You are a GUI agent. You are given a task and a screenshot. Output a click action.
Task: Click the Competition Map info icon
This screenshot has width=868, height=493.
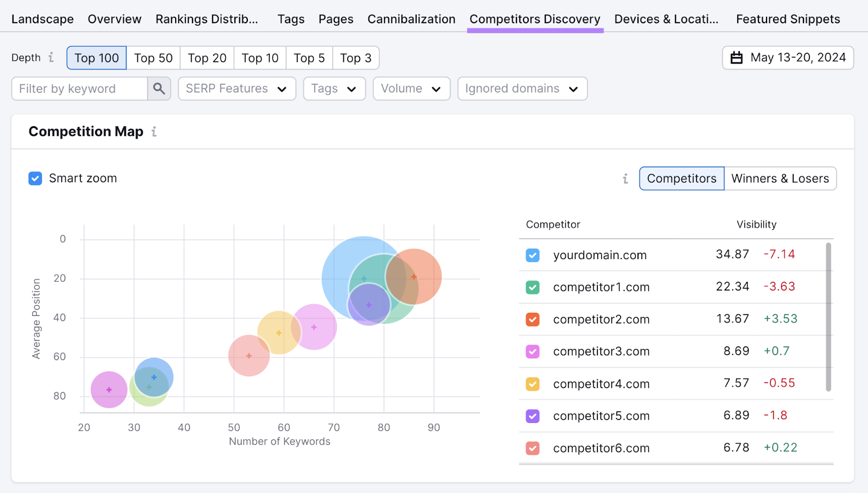click(x=154, y=131)
